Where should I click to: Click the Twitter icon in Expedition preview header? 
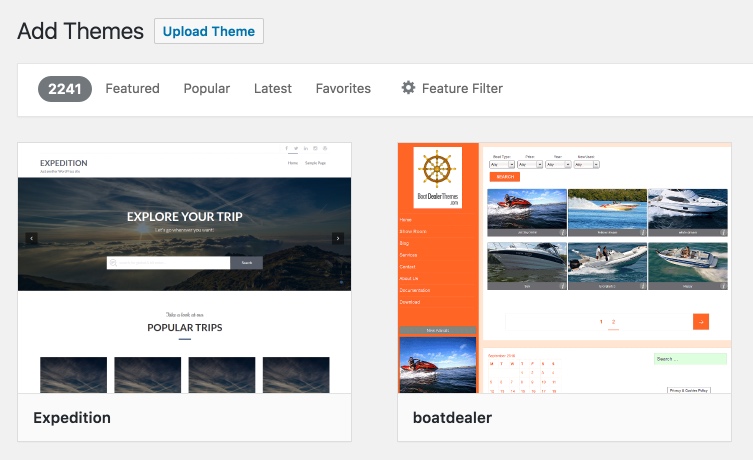(296, 148)
